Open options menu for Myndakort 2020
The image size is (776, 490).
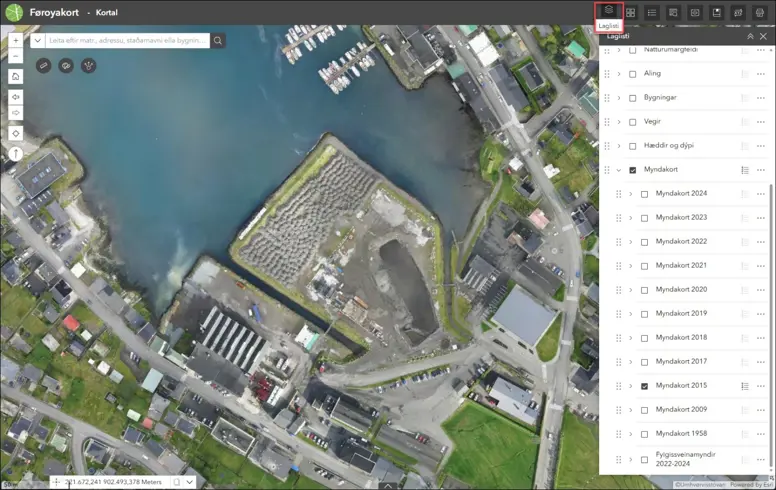tap(761, 290)
